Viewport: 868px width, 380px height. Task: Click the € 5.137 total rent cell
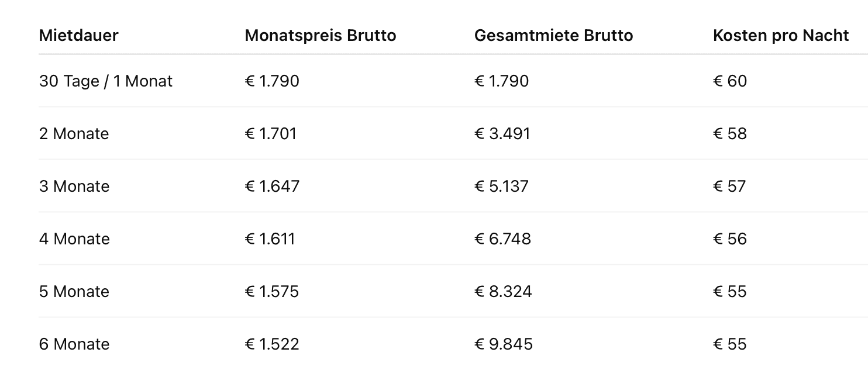[x=501, y=186]
